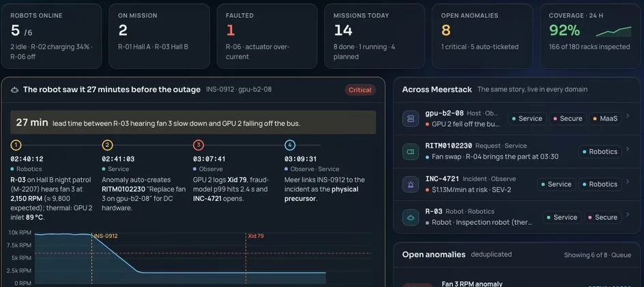Screen dimensions: 644x287
Task: Click the Critical severity badge
Action: (360, 90)
